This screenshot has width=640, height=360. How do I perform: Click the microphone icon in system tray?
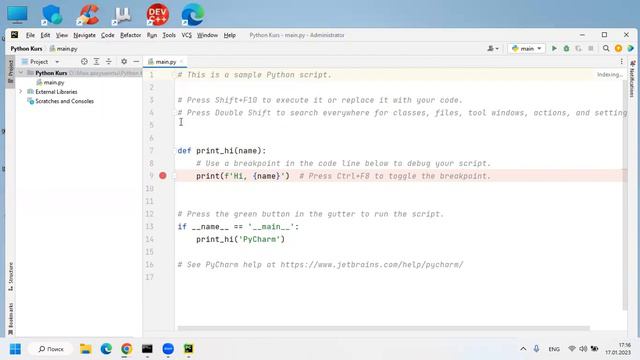536,349
